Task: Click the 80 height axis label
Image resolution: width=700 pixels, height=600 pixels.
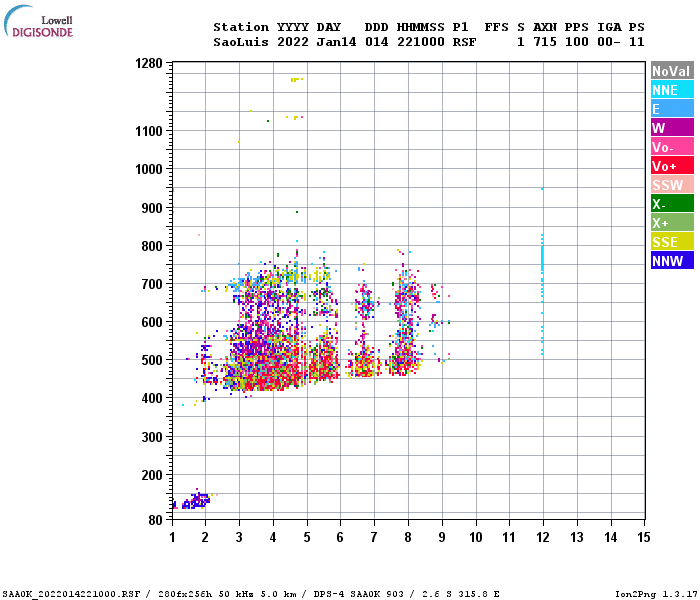Action: [x=156, y=520]
